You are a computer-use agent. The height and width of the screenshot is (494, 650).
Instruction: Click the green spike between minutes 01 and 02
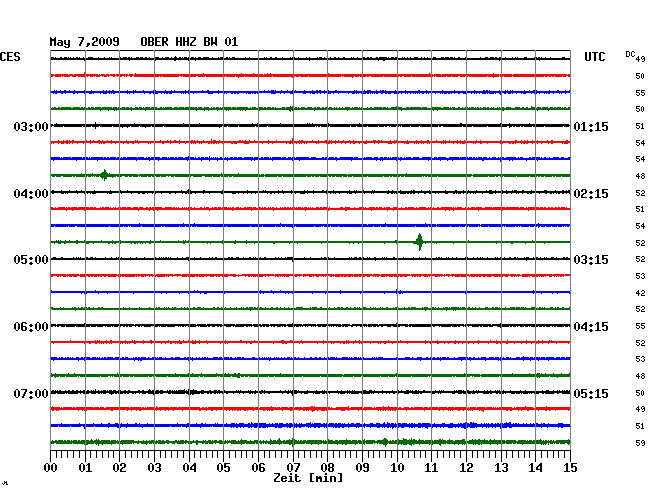(x=104, y=175)
